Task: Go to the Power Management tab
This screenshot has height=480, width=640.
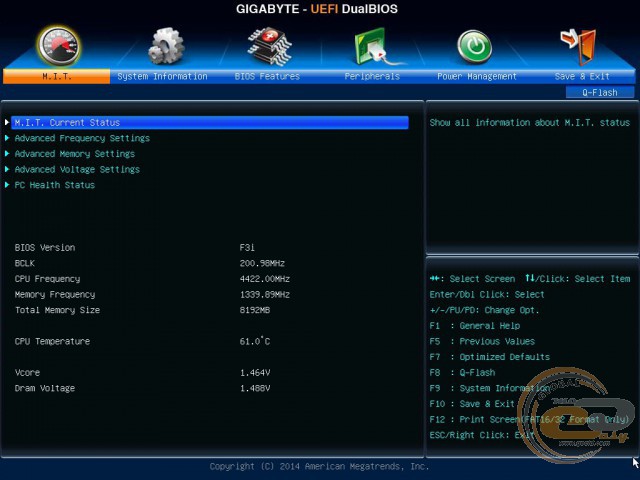Action: (477, 76)
